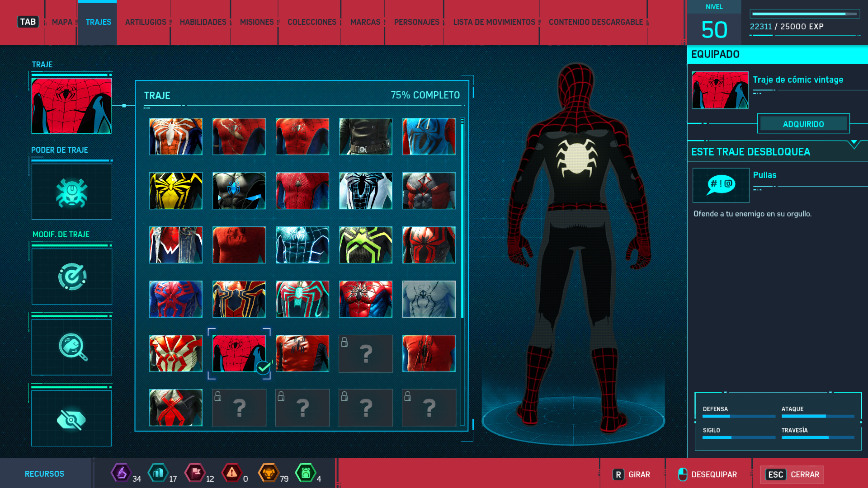Switch to the HABILIDADES tab
This screenshot has width=868, height=488.
pyautogui.click(x=203, y=22)
